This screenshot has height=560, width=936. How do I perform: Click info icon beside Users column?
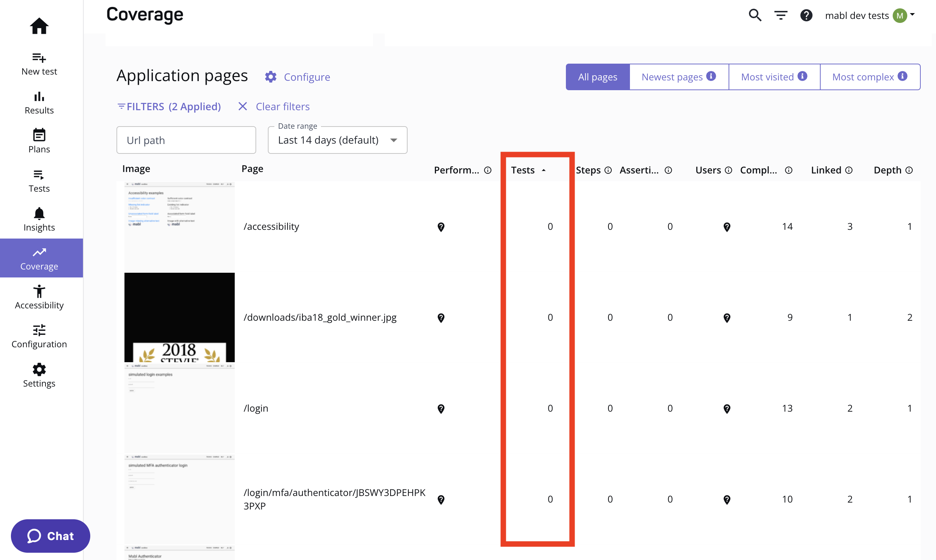click(728, 170)
